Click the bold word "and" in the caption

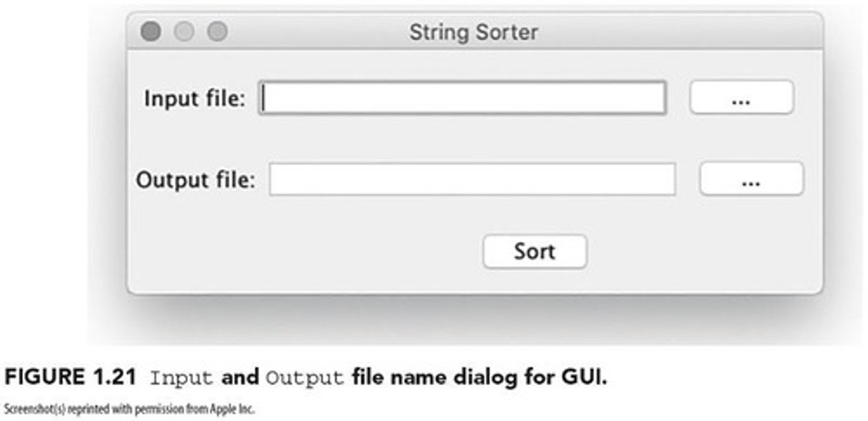[x=239, y=378]
